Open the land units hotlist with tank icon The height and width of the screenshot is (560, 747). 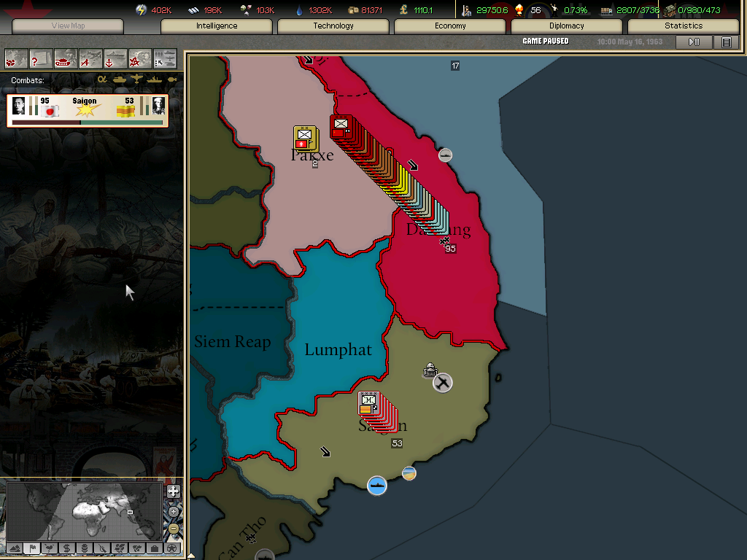66,58
